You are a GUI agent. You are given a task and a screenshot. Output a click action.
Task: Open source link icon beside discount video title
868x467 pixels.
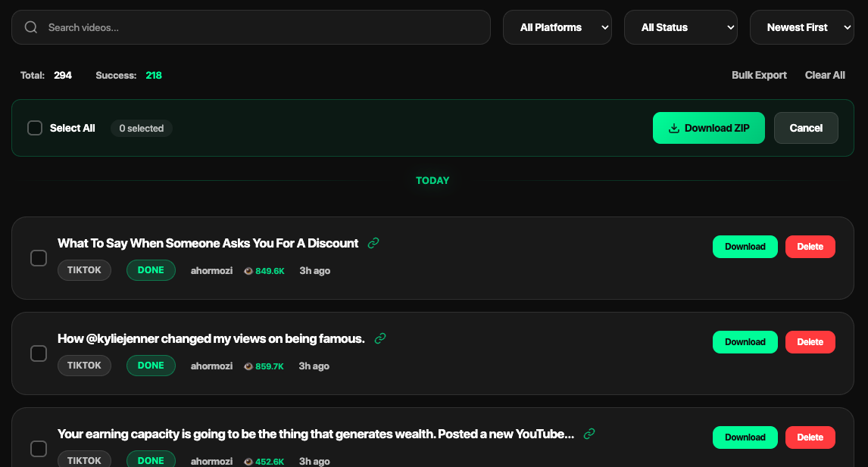coord(373,242)
